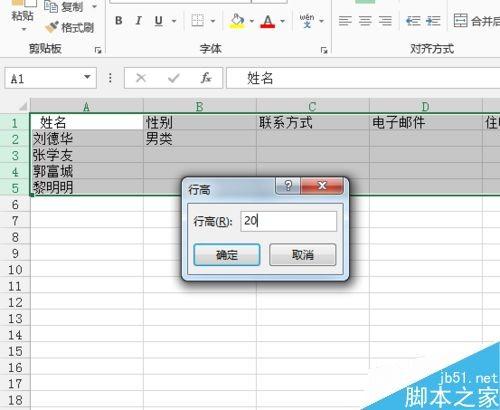Align text right
500x410 pixels.
tap(385, 21)
